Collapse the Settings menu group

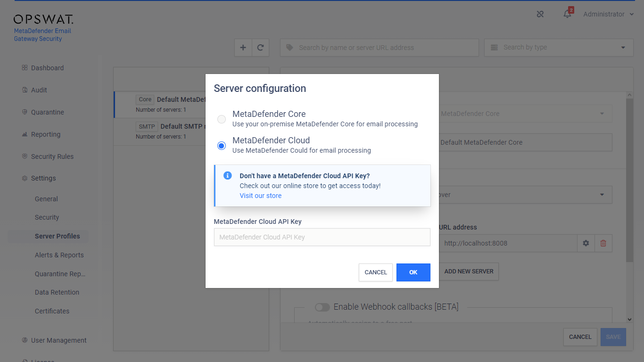[x=43, y=178]
